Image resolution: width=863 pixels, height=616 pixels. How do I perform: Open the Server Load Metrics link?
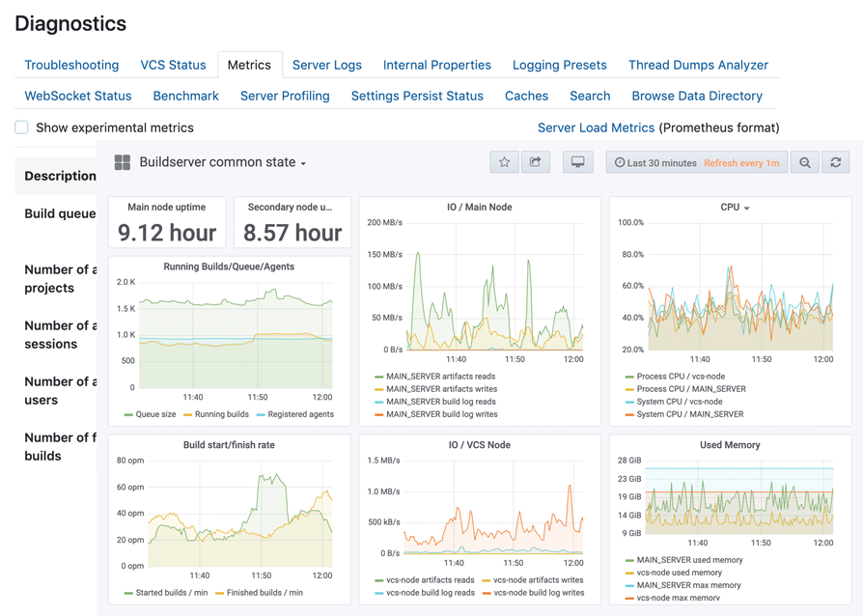point(596,127)
